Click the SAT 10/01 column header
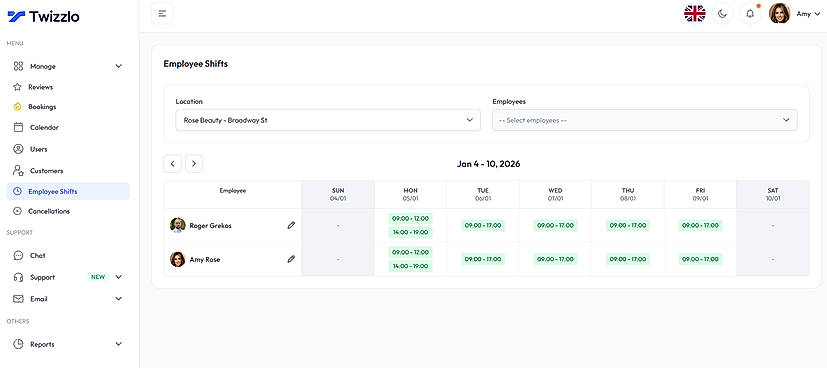This screenshot has height=368, width=827. tap(773, 195)
